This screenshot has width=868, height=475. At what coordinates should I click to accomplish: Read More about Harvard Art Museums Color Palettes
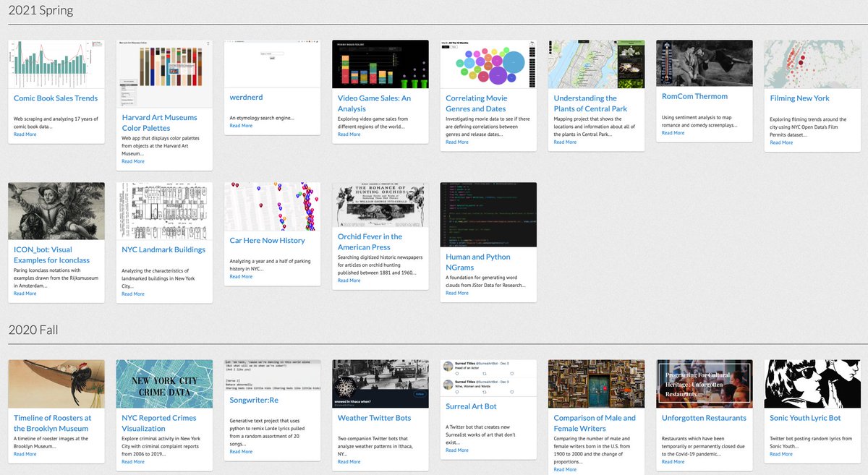point(134,161)
